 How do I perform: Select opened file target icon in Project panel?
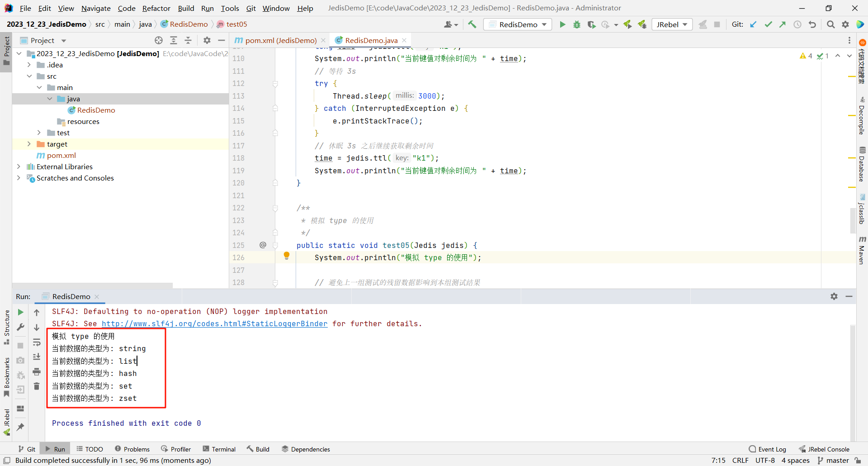(159, 40)
